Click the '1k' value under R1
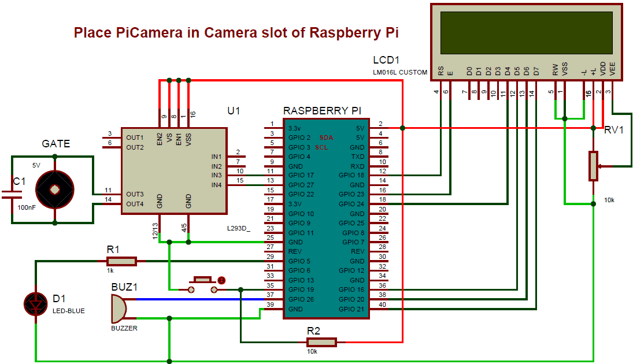Image resolution: width=633 pixels, height=364 pixels. click(110, 270)
